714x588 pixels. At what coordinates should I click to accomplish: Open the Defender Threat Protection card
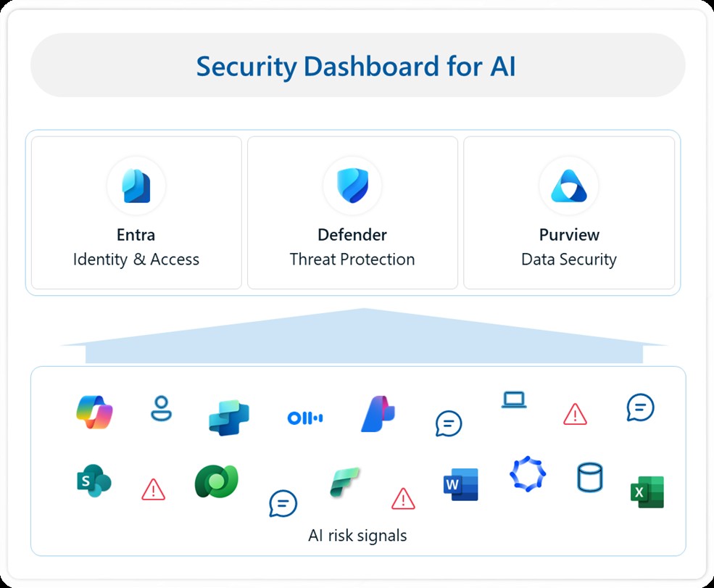(352, 213)
